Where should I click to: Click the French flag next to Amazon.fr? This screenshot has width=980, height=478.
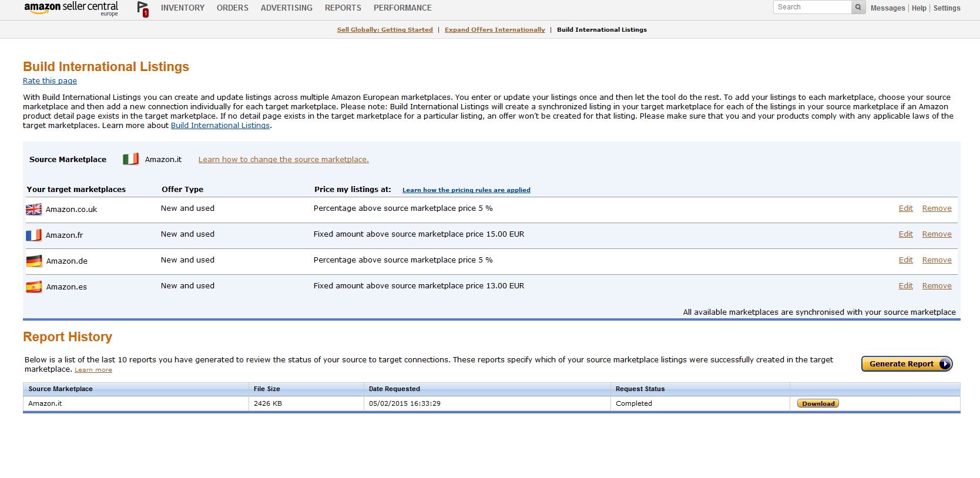tap(34, 235)
